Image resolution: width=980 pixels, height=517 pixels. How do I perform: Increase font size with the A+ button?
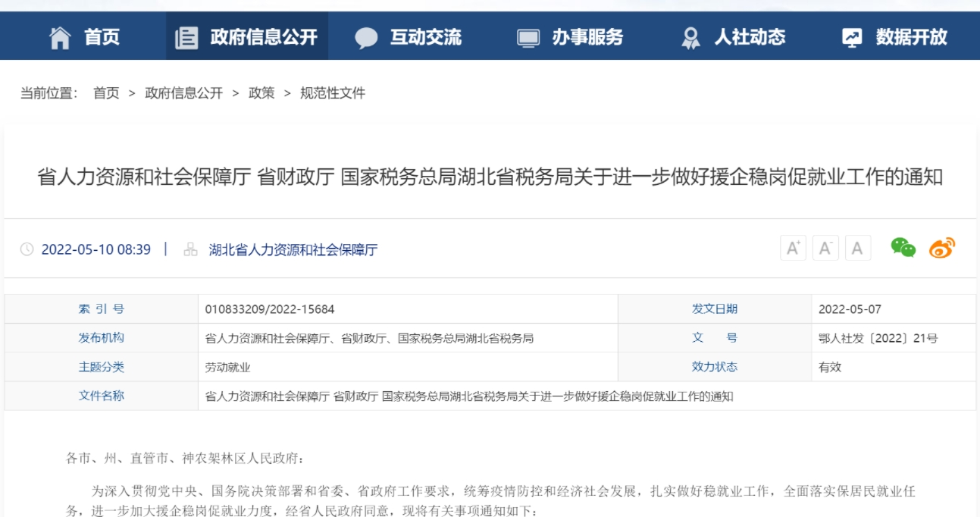(794, 248)
